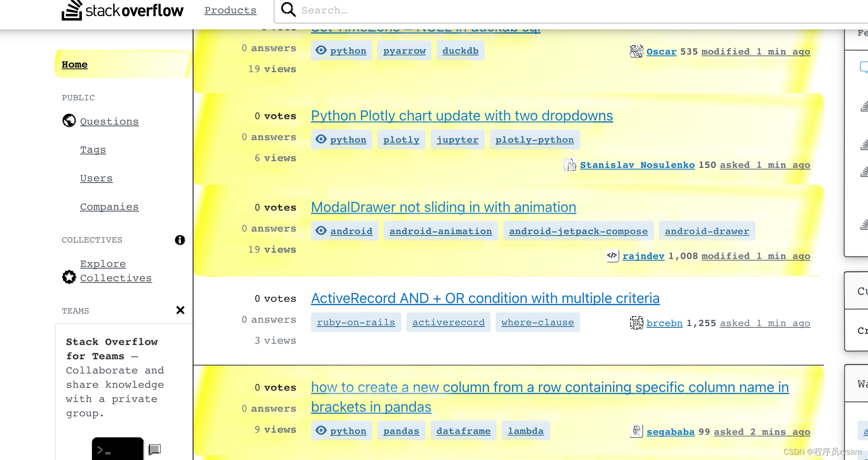Click the star icon beside Explore Collectives

(69, 277)
